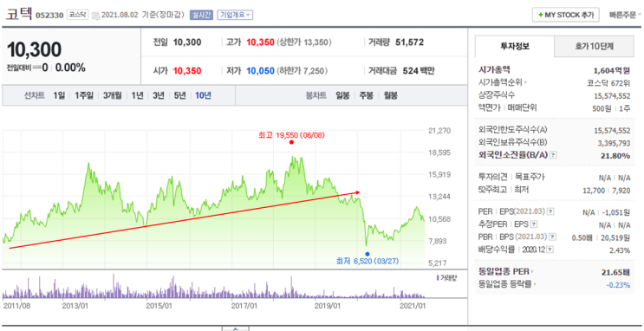The image size is (644, 331).
Task: Select the 3개월 line chart range
Action: pos(112,95)
